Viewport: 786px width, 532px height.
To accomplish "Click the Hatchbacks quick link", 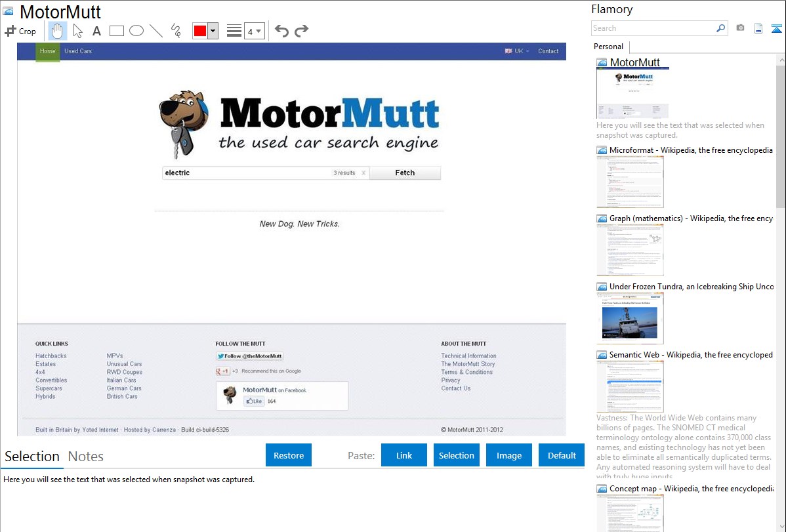I will pyautogui.click(x=51, y=356).
